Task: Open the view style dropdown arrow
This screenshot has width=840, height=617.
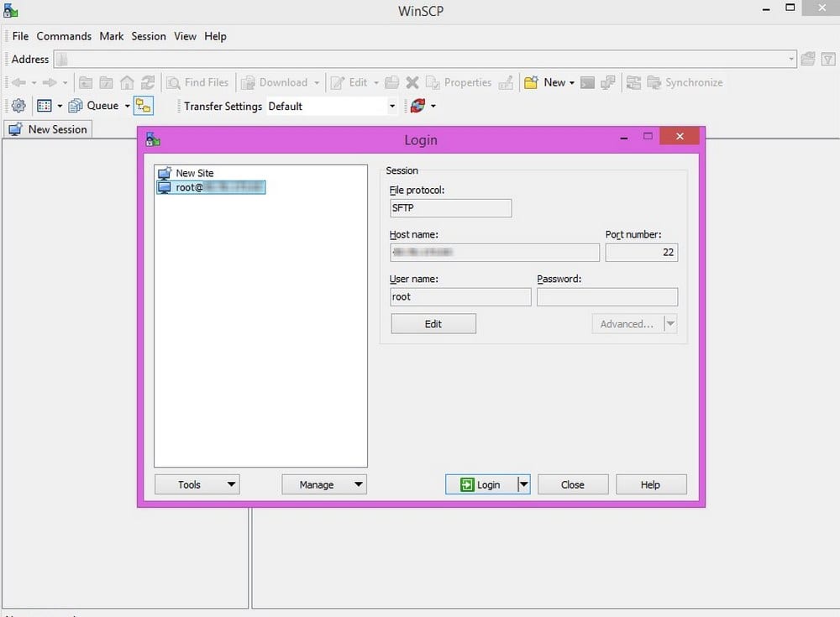Action: click(x=60, y=106)
